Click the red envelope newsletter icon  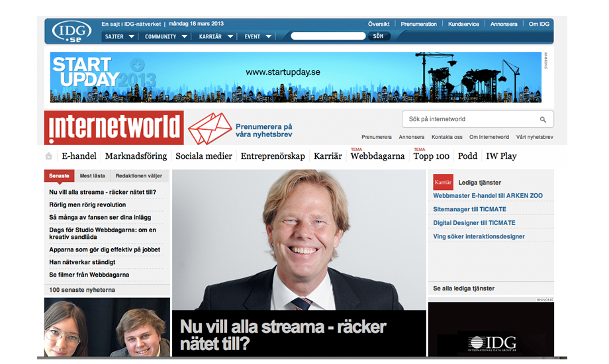coord(210,128)
